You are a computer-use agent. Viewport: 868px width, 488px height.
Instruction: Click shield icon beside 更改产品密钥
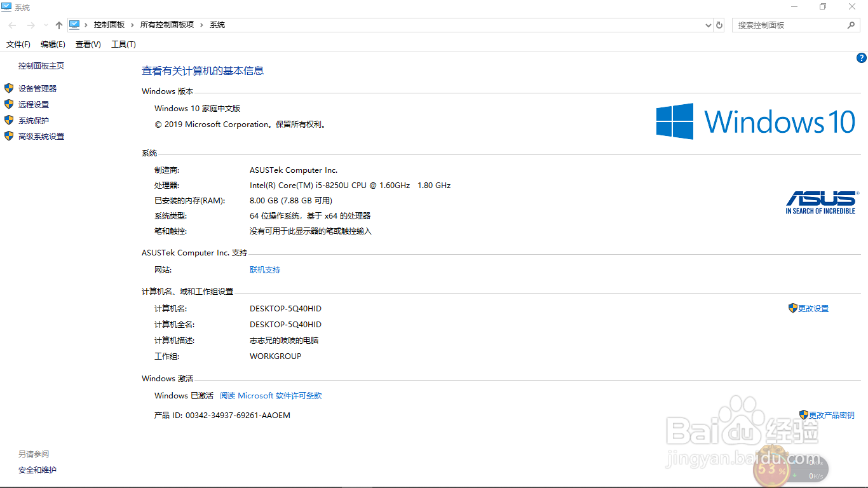804,415
